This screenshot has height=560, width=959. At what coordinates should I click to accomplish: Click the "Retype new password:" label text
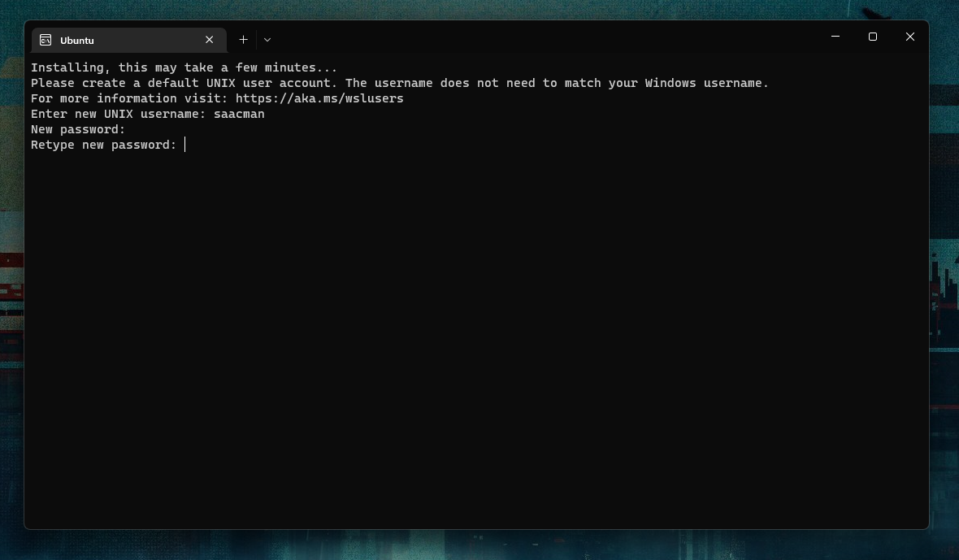[103, 145]
